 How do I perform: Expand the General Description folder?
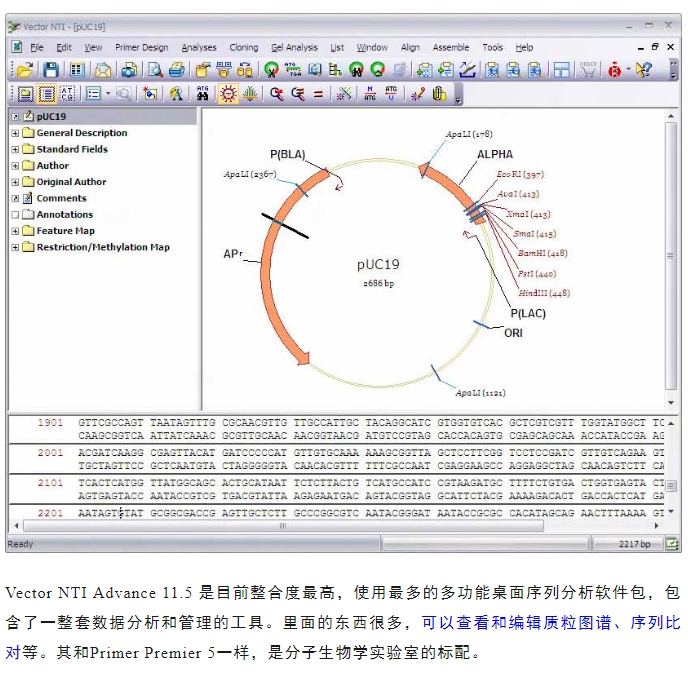[15, 133]
